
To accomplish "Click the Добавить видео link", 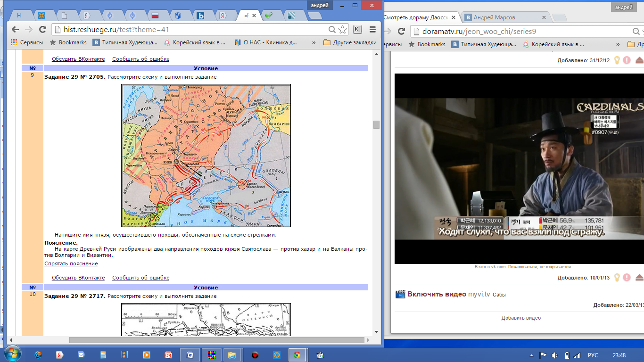I will [x=521, y=318].
